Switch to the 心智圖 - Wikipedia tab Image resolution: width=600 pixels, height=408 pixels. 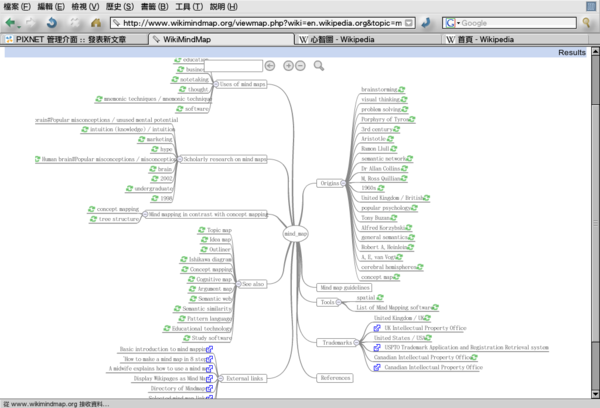369,39
